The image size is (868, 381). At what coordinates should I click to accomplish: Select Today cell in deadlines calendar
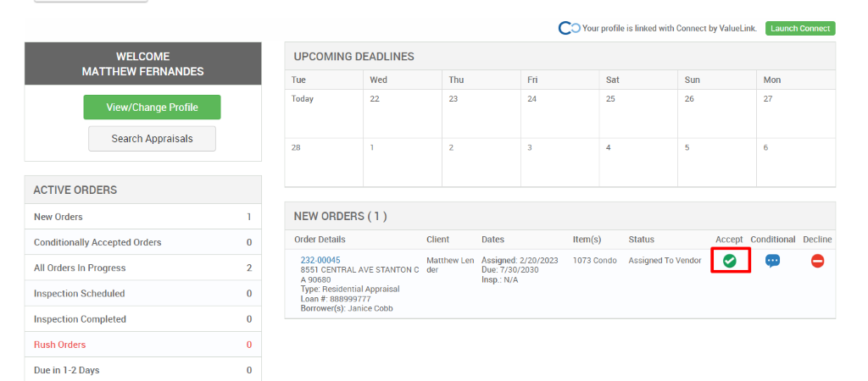(x=324, y=113)
